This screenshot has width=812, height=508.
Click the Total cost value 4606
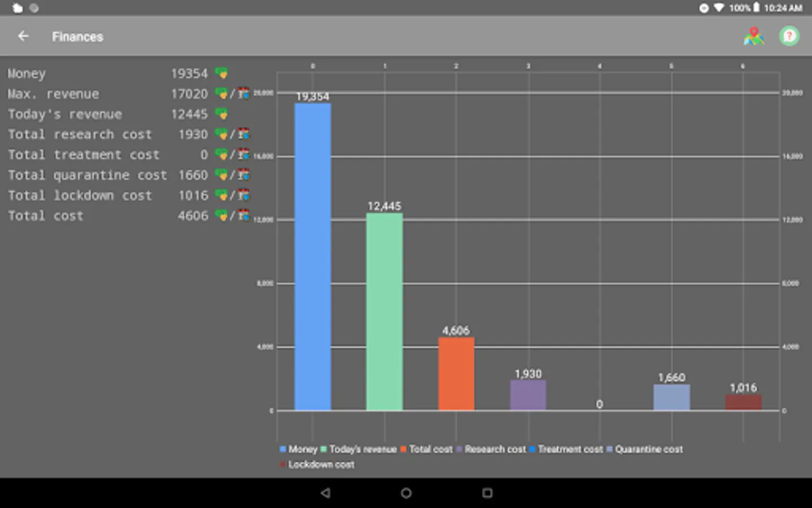[193, 216]
